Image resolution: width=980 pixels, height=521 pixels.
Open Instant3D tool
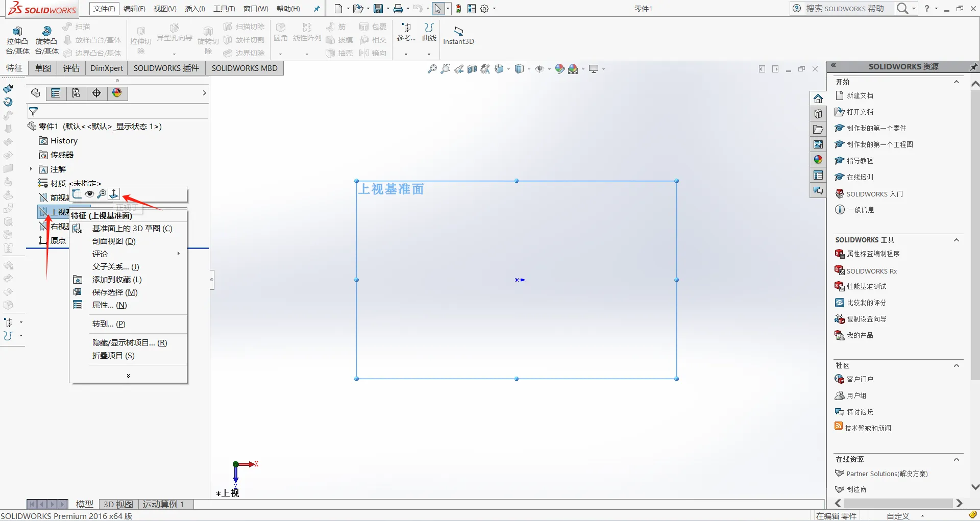458,36
